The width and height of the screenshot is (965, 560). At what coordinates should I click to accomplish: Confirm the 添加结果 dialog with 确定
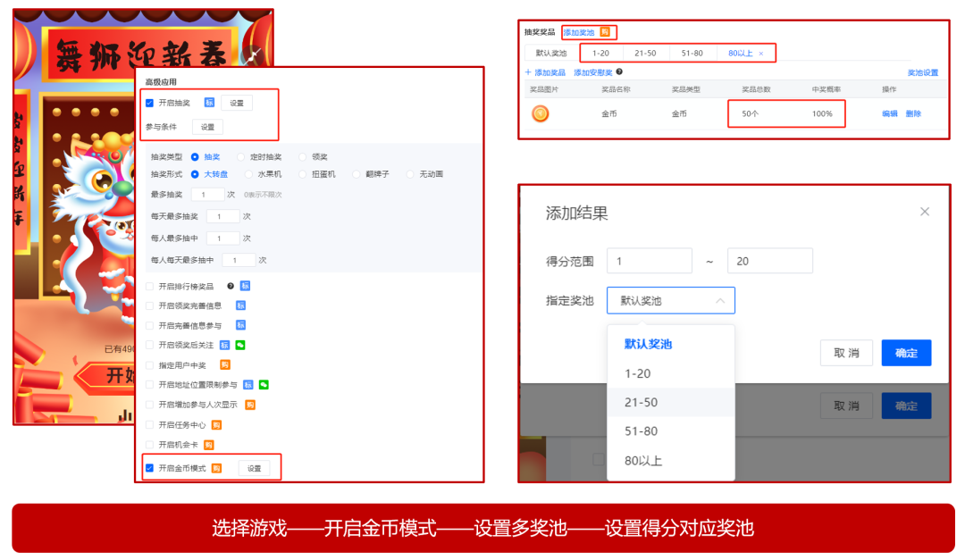(906, 353)
